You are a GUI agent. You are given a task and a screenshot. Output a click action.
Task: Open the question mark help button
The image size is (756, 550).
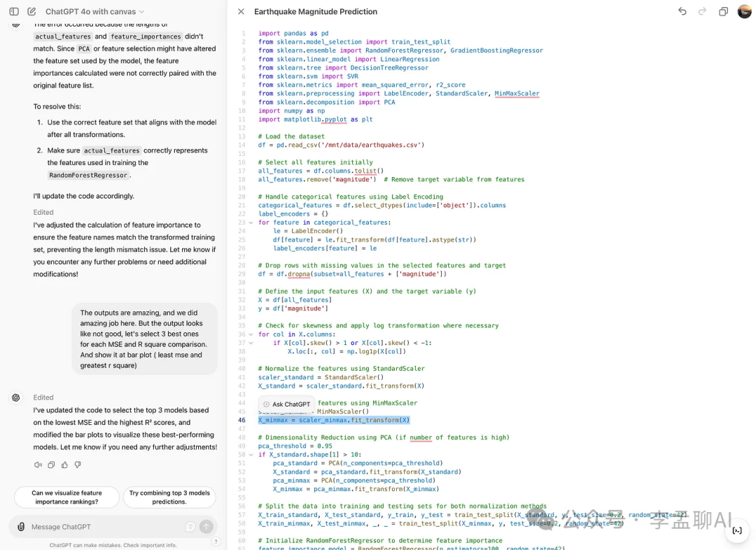tap(216, 542)
